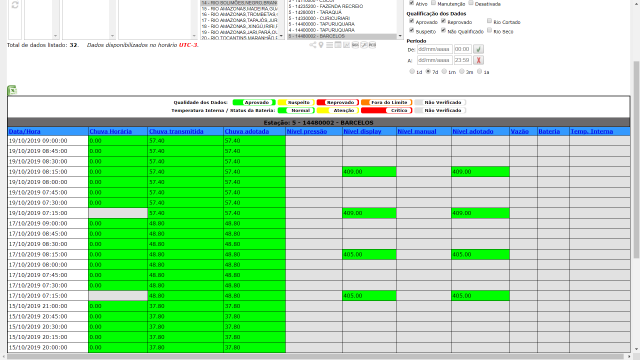Screen dimensions: 640x360
Task: Click the refresh icon in the top-left panel
Action: (x=15, y=5)
